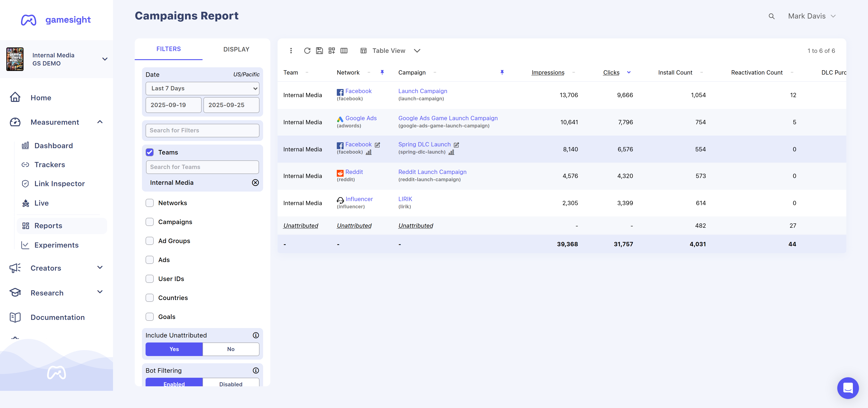Set Include Unattributed to No
Image resolution: width=868 pixels, height=408 pixels.
point(231,349)
